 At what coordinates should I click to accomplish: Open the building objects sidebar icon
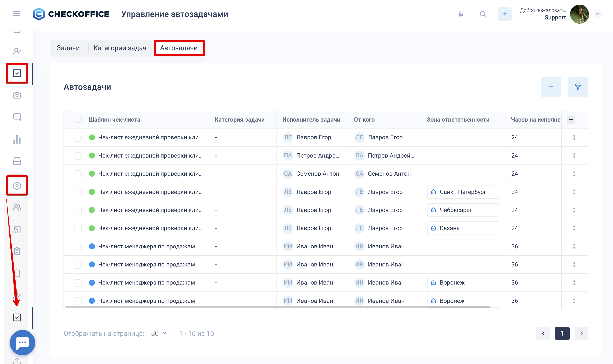[x=17, y=230]
